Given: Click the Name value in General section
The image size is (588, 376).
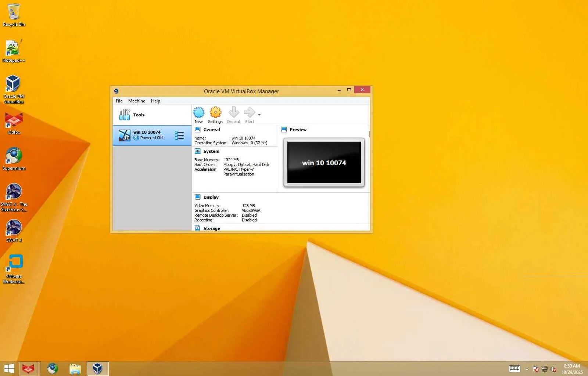Looking at the screenshot, I should click(243, 138).
